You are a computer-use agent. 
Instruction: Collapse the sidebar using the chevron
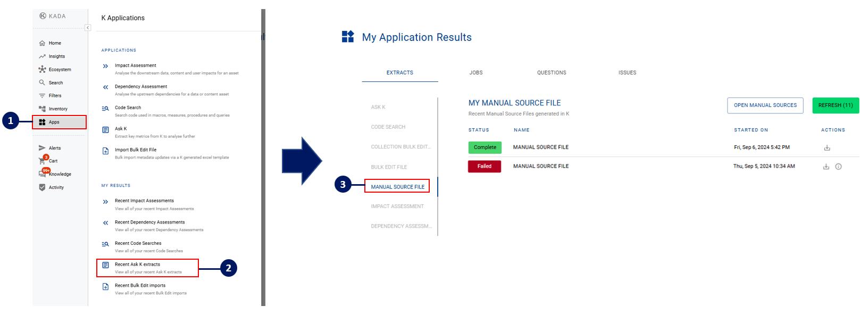pos(88,28)
